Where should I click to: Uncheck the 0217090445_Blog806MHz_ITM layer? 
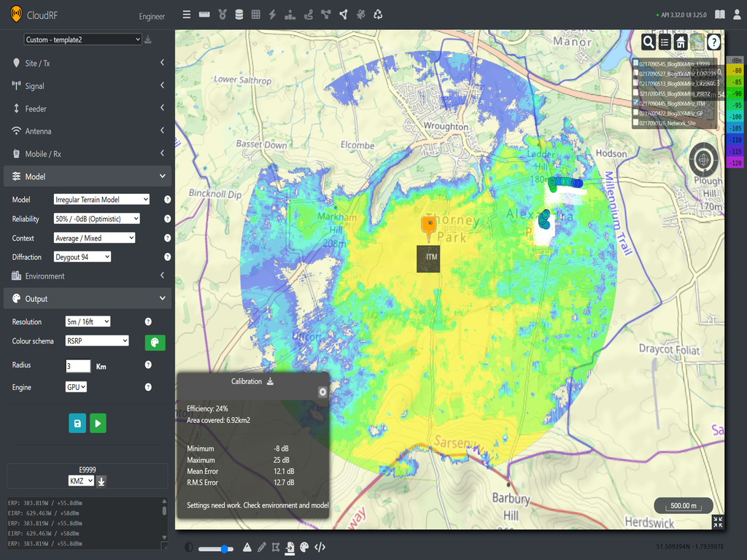coord(636,103)
